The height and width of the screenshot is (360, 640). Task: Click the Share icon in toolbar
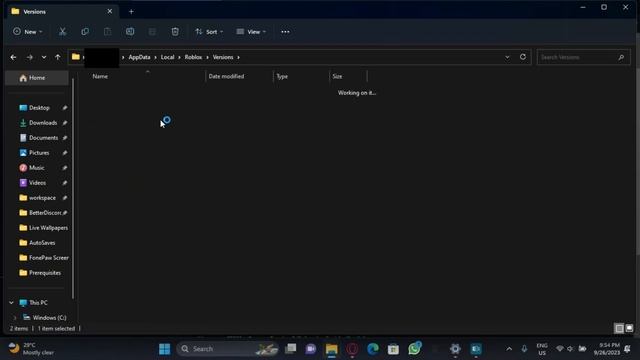coord(152,31)
